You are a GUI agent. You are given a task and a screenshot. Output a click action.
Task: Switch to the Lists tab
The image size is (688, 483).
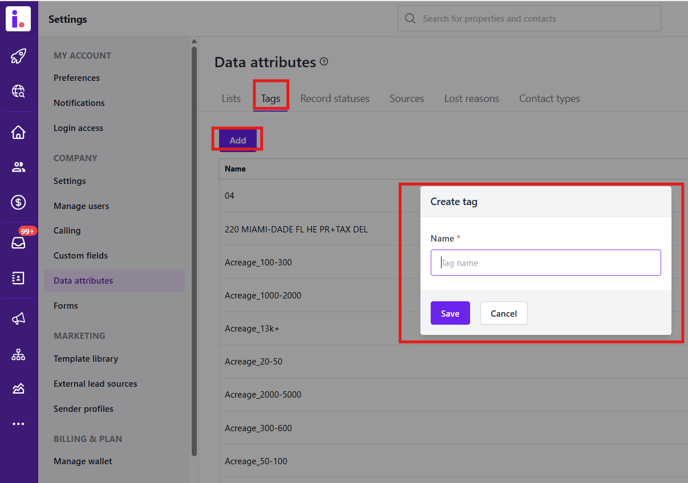coord(231,99)
